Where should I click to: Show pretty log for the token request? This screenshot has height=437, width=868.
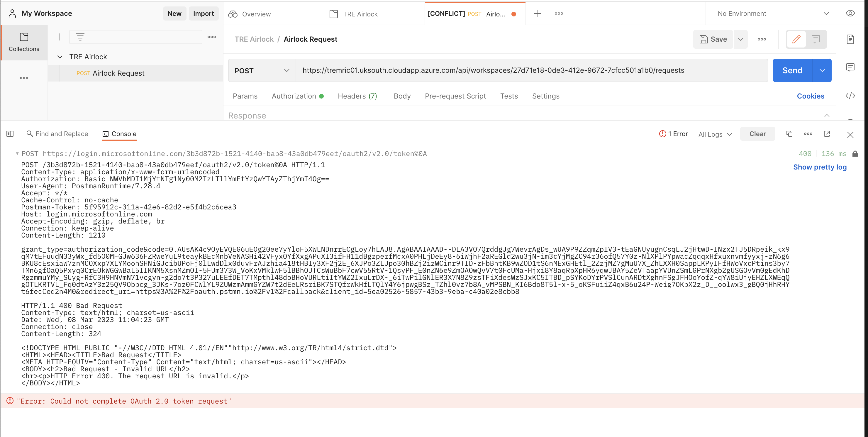(x=820, y=167)
